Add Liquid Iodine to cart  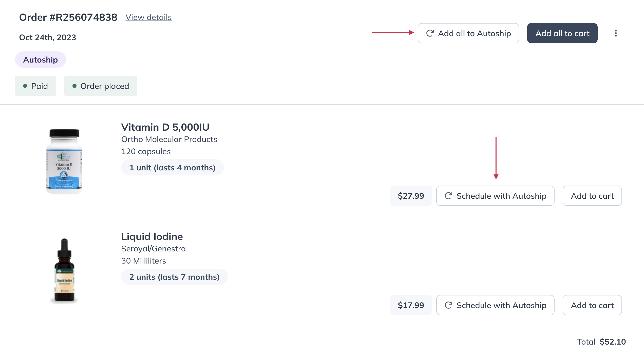click(x=592, y=305)
